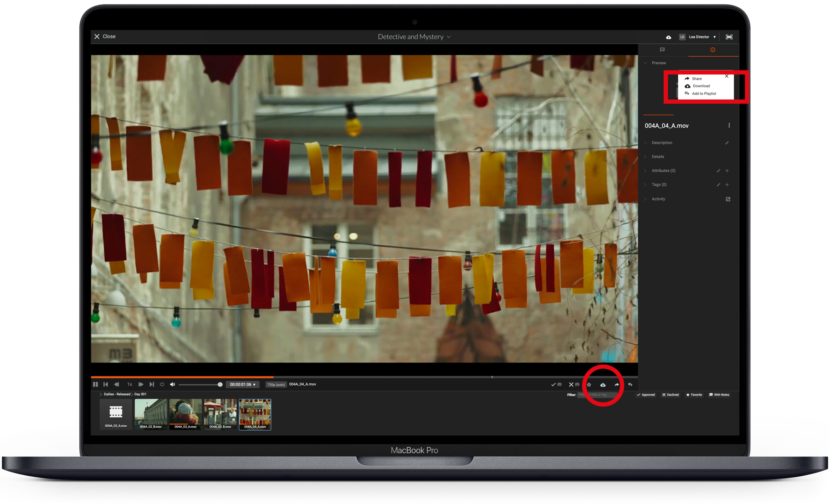
Task: Expand the Details section
Action: point(658,157)
